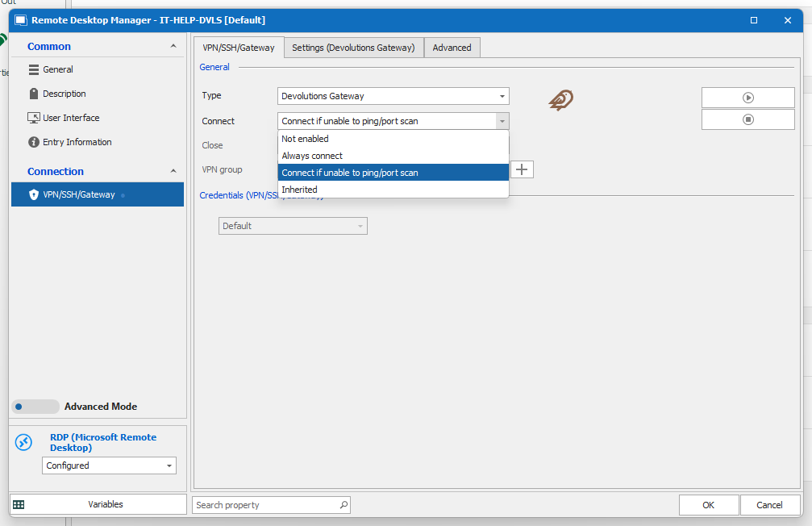Image resolution: width=812 pixels, height=526 pixels.
Task: Switch to the Advanced tab
Action: click(x=452, y=48)
